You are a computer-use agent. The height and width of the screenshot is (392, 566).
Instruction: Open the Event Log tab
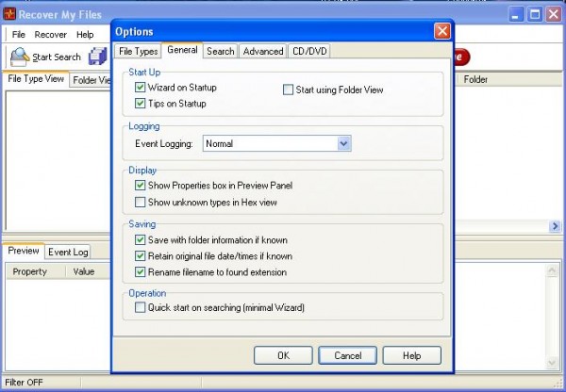pos(68,253)
